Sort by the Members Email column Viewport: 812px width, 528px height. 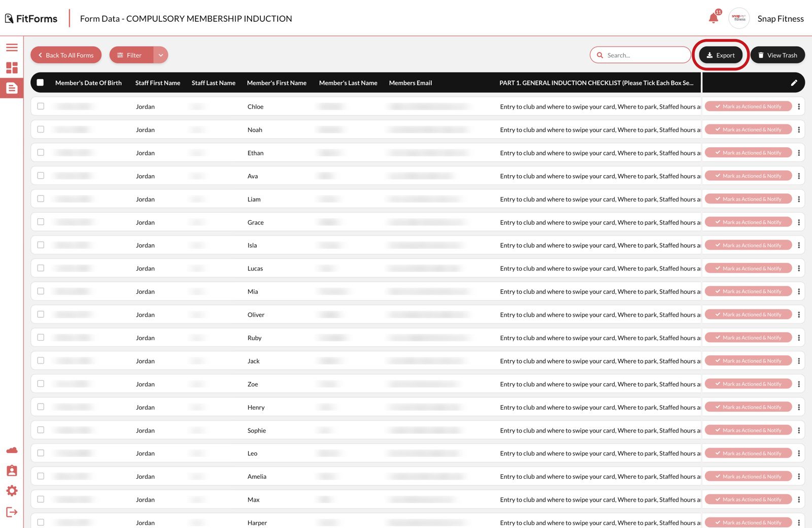click(x=411, y=83)
